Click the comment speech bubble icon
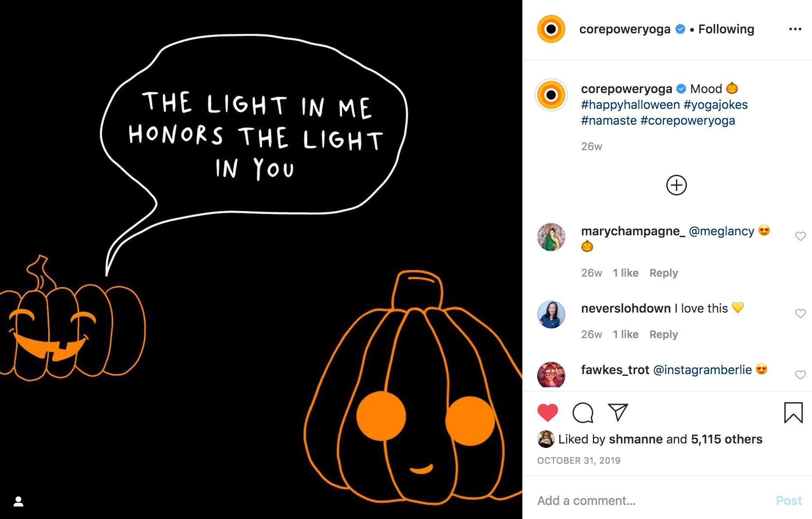812x519 pixels. point(583,413)
